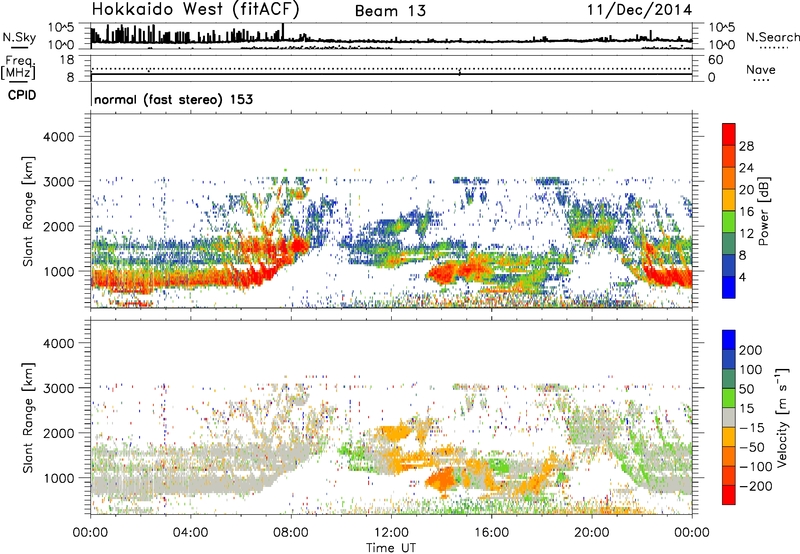This screenshot has height=554, width=800.
Task: Click the 'N.Search' legend label
Action: [x=772, y=37]
